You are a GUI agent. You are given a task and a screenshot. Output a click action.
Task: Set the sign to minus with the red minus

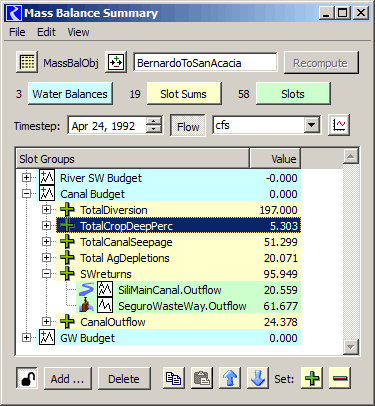click(x=340, y=378)
